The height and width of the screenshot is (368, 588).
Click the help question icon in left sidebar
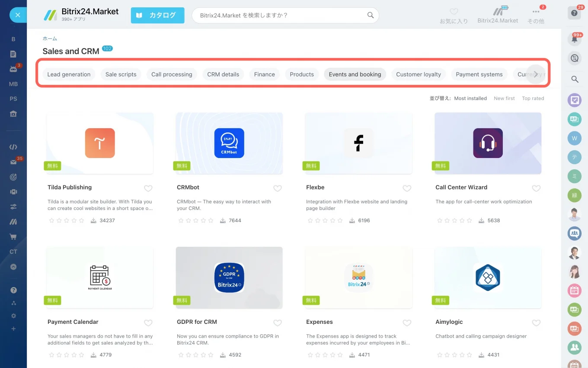13,290
